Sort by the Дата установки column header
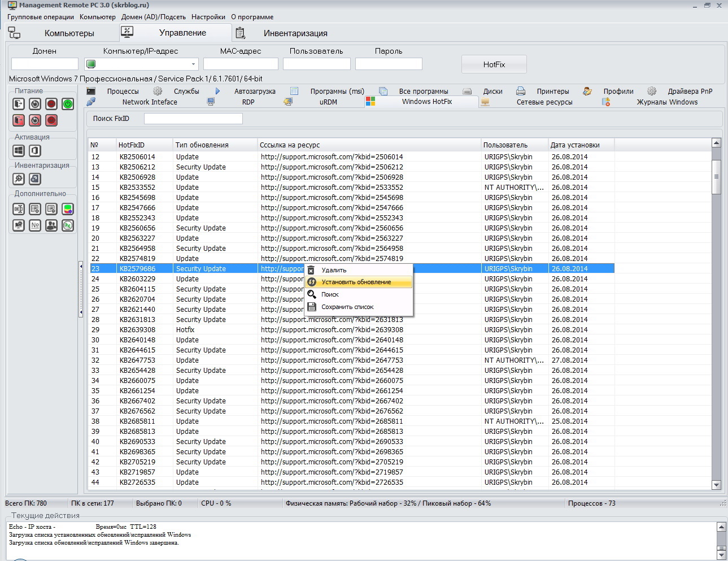The width and height of the screenshot is (728, 561). point(581,145)
